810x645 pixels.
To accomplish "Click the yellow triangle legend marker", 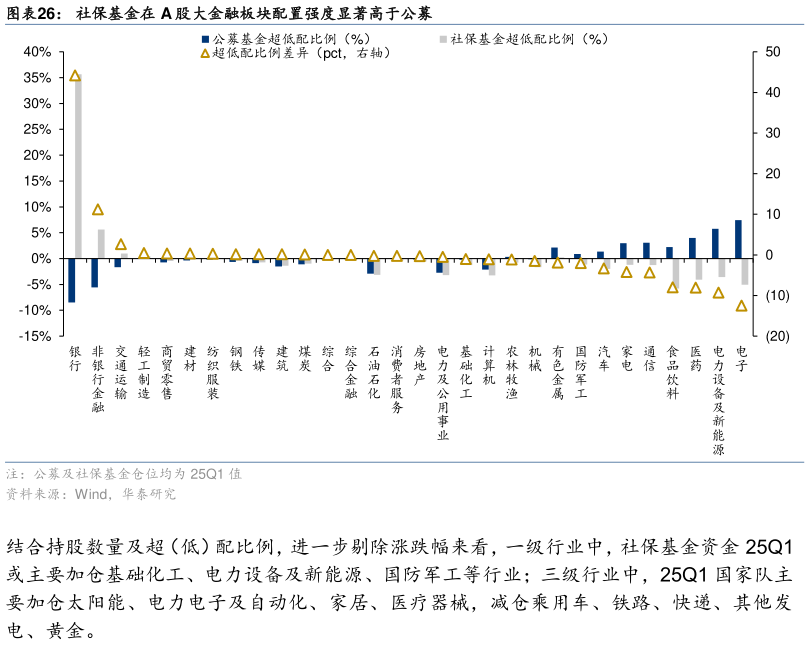I will pyautogui.click(x=205, y=53).
